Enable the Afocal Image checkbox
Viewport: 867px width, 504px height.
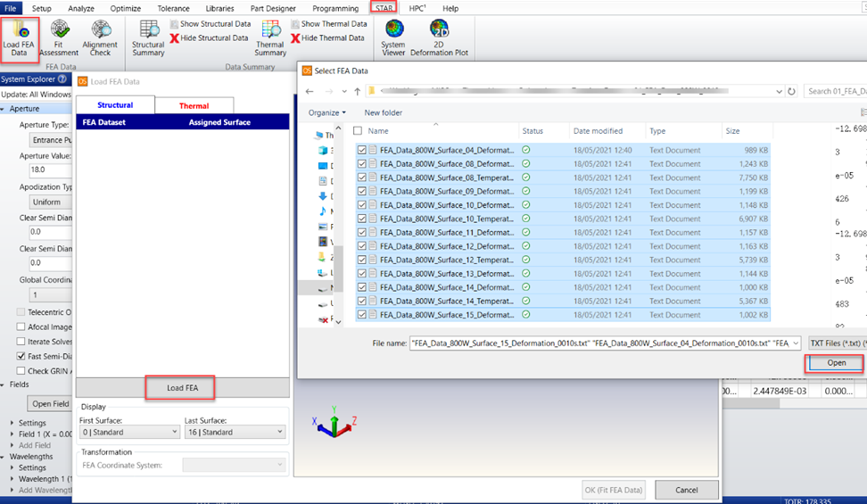pyautogui.click(x=21, y=326)
